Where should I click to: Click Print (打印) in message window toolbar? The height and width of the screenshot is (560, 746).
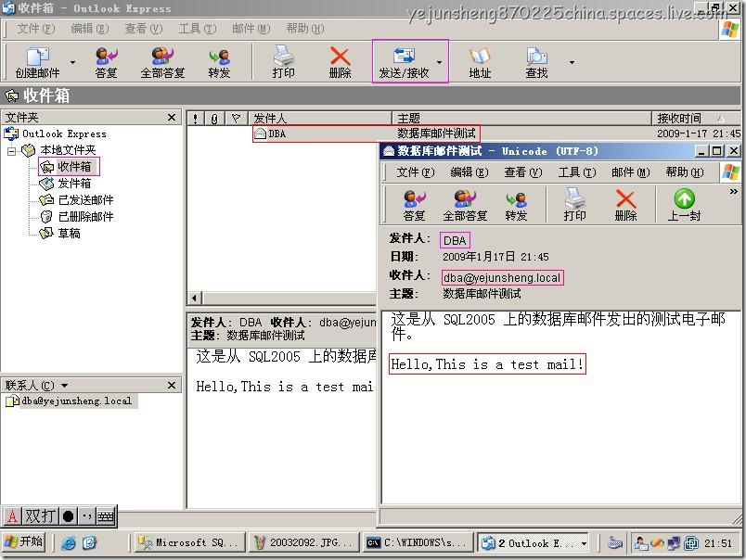tap(574, 206)
